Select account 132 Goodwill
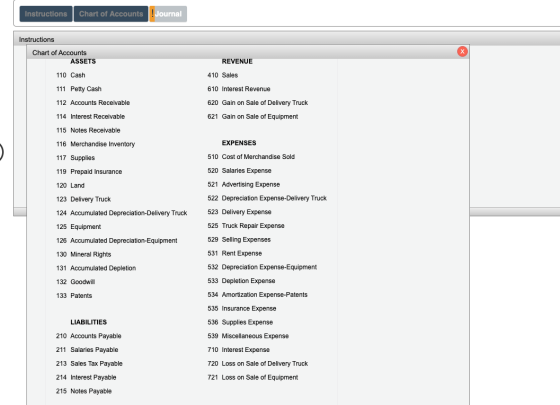Viewport: 560px width, 405px height. click(x=75, y=282)
